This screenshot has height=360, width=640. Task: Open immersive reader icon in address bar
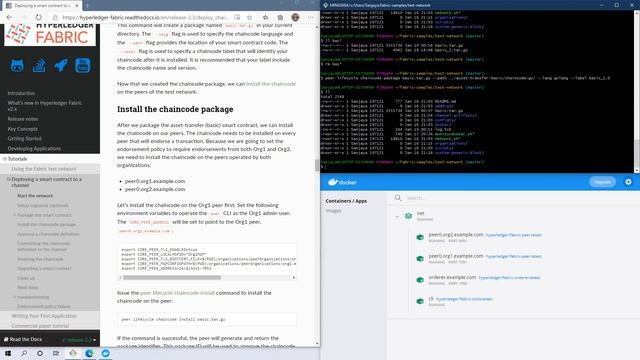click(x=237, y=18)
